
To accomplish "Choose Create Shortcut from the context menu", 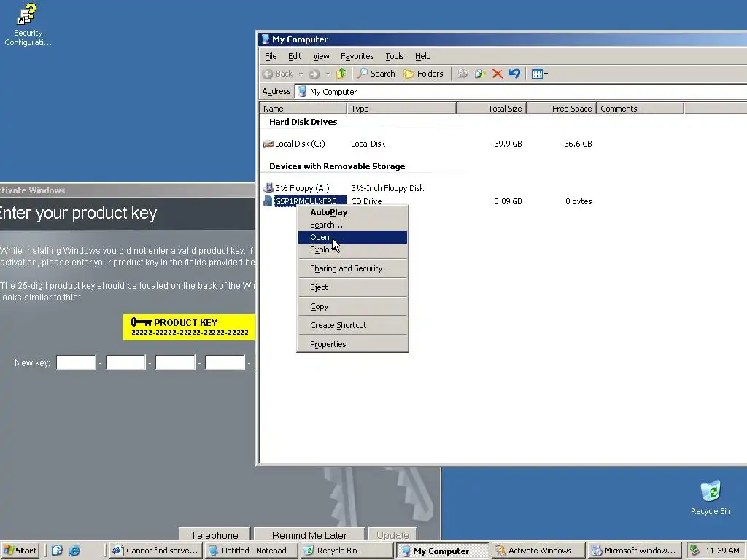I will [352, 325].
